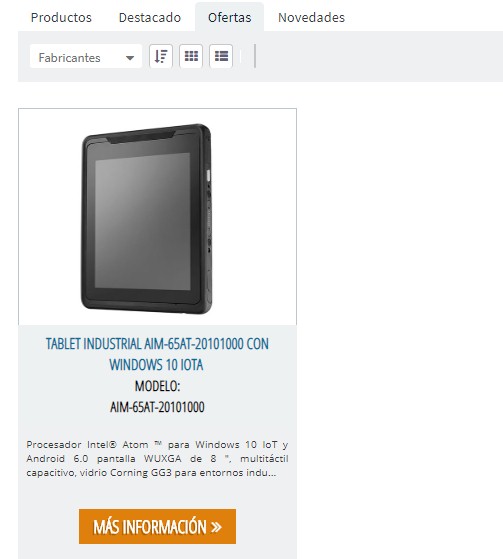Open the Fabricantes dropdown
The width and height of the screenshot is (503, 559).
coord(86,56)
